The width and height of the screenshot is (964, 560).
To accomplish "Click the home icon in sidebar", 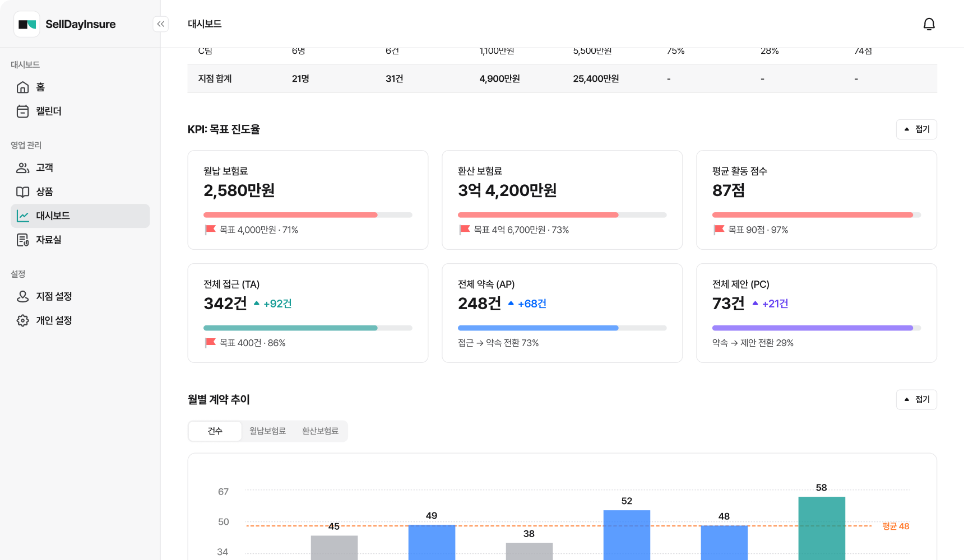I will [x=23, y=87].
